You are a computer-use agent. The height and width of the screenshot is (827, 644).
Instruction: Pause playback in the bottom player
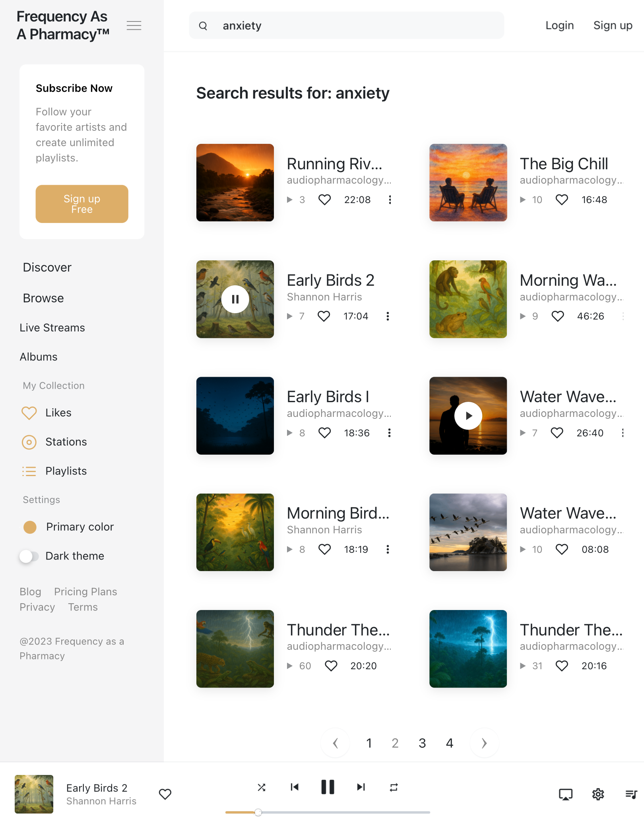328,787
